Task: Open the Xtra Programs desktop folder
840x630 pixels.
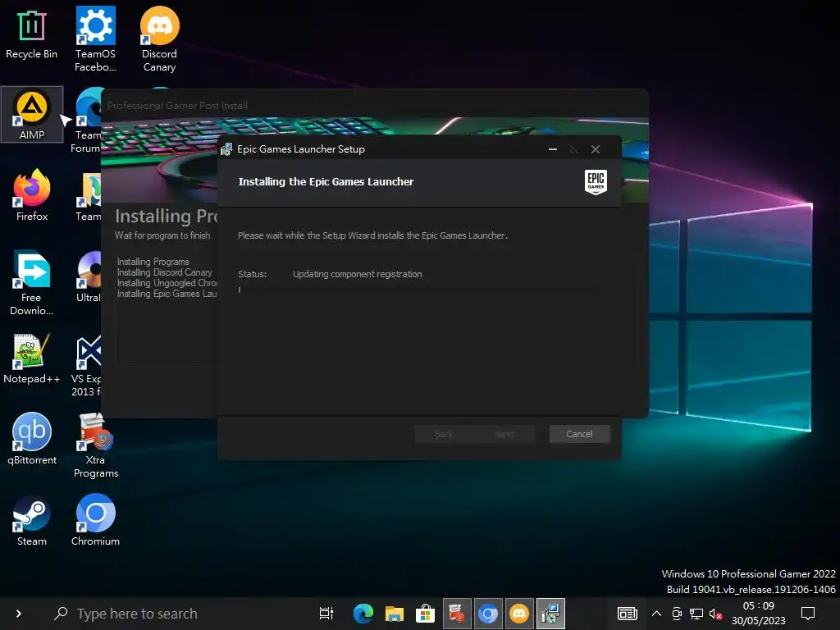Action: click(95, 445)
